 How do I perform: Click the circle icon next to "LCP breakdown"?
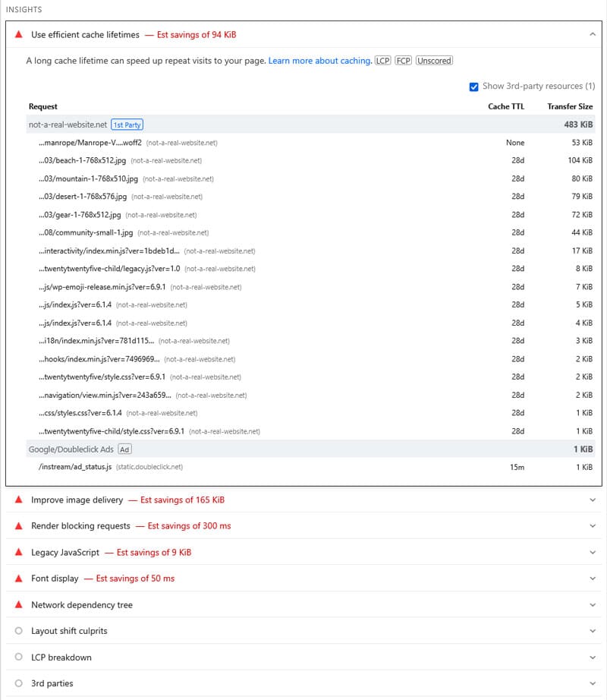(x=17, y=657)
